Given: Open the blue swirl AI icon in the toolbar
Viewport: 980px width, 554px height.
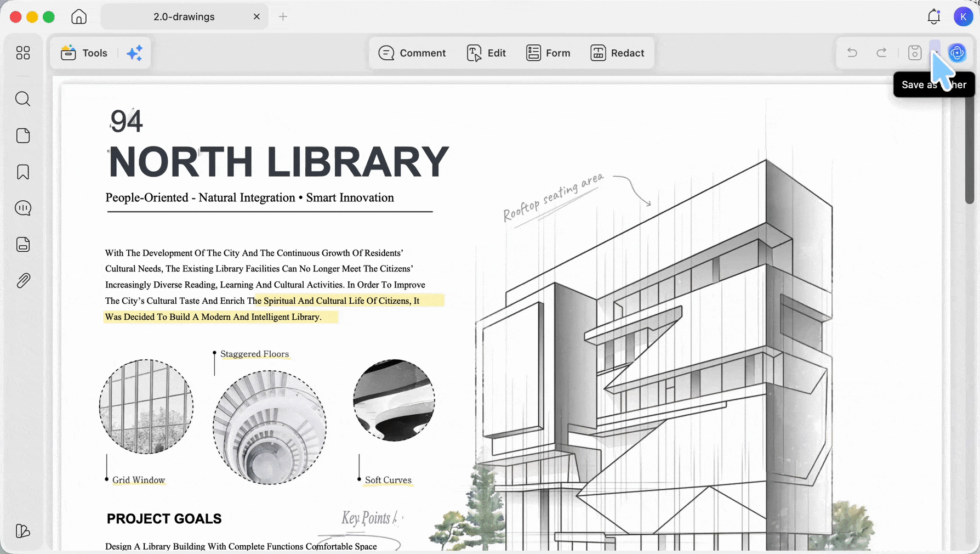Looking at the screenshot, I should [x=958, y=53].
